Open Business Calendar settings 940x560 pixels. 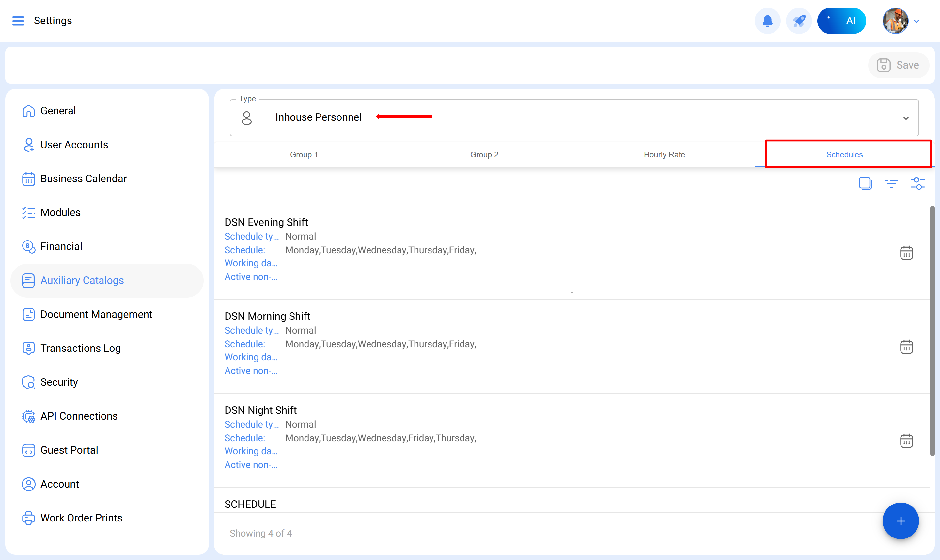(84, 179)
